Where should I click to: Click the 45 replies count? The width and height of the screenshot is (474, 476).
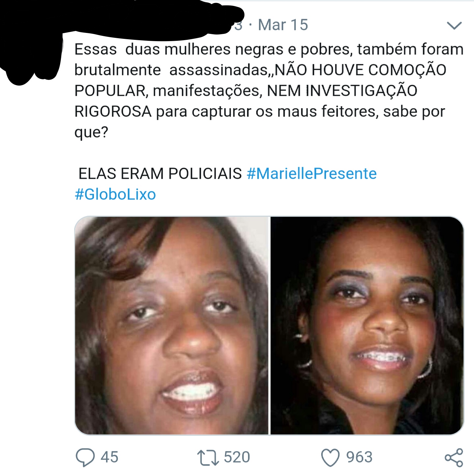109,457
